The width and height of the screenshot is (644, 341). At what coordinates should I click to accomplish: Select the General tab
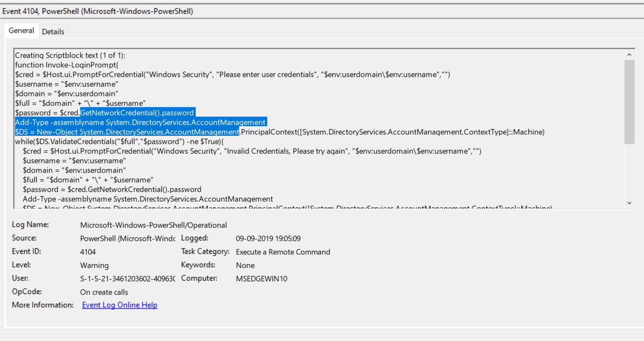click(x=21, y=31)
